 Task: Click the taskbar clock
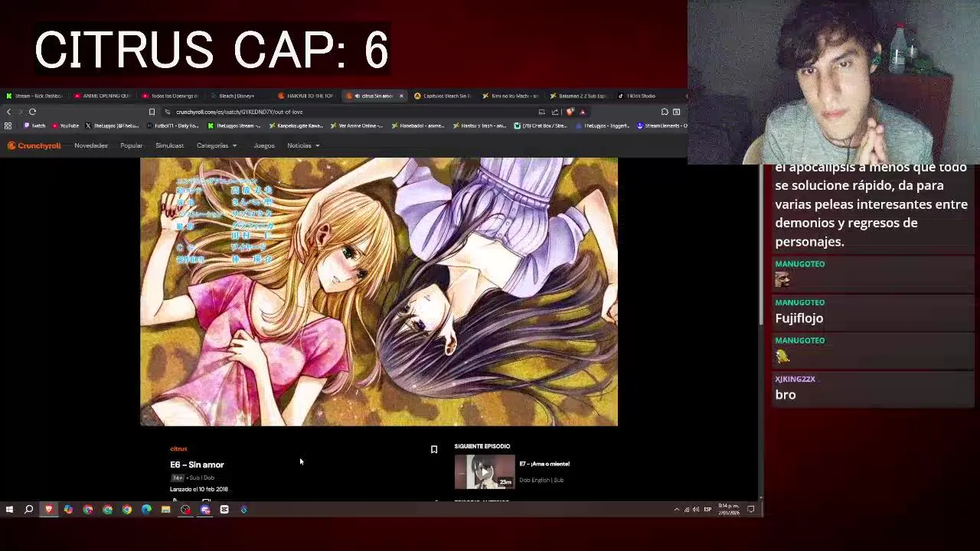pos(729,510)
